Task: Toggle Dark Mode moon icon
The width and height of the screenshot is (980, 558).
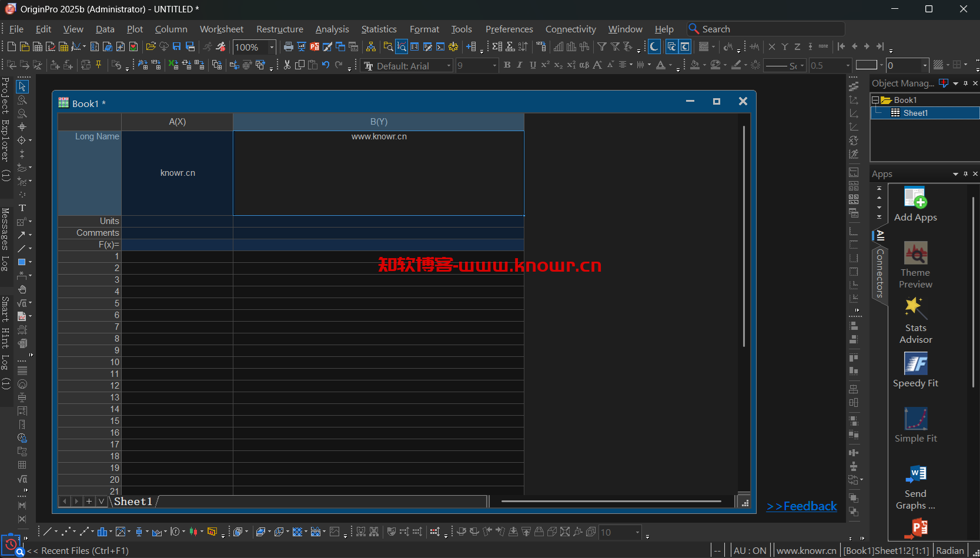Action: click(654, 46)
